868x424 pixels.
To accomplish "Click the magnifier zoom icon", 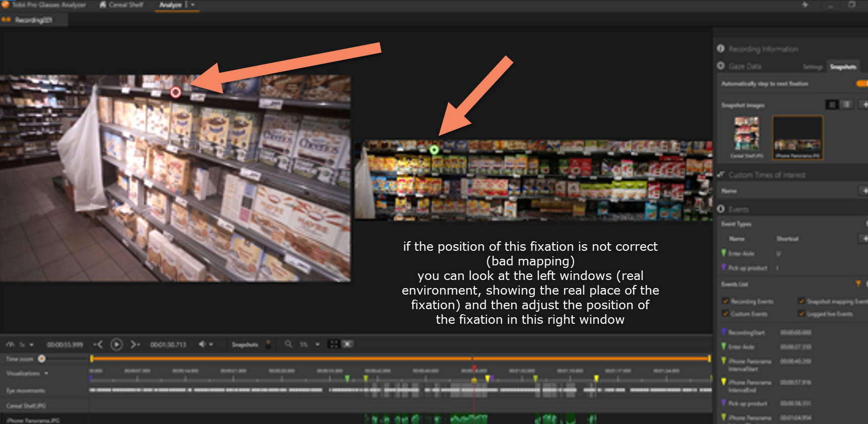I will pos(288,344).
